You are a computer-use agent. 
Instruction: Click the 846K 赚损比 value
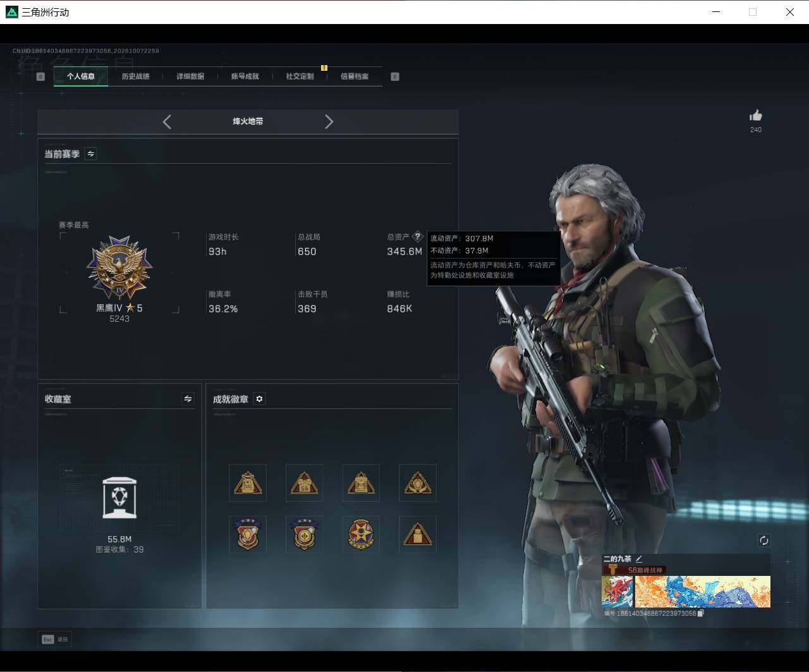(399, 309)
